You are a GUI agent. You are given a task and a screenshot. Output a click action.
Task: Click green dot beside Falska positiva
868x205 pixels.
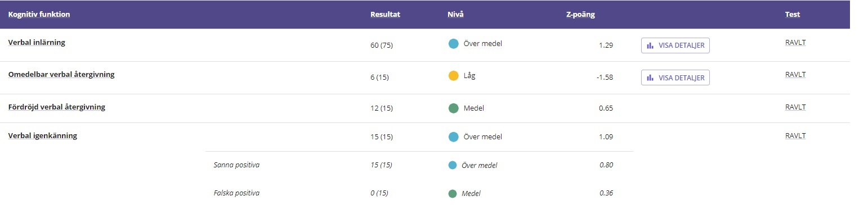pyautogui.click(x=452, y=194)
